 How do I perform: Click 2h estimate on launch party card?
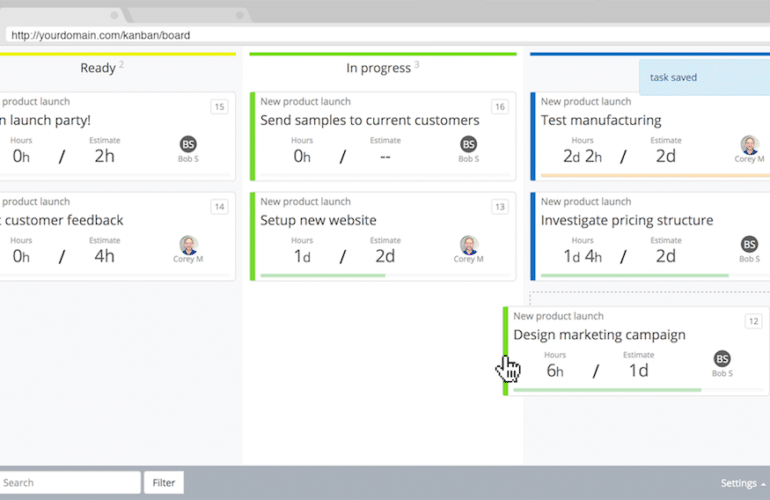coord(105,156)
